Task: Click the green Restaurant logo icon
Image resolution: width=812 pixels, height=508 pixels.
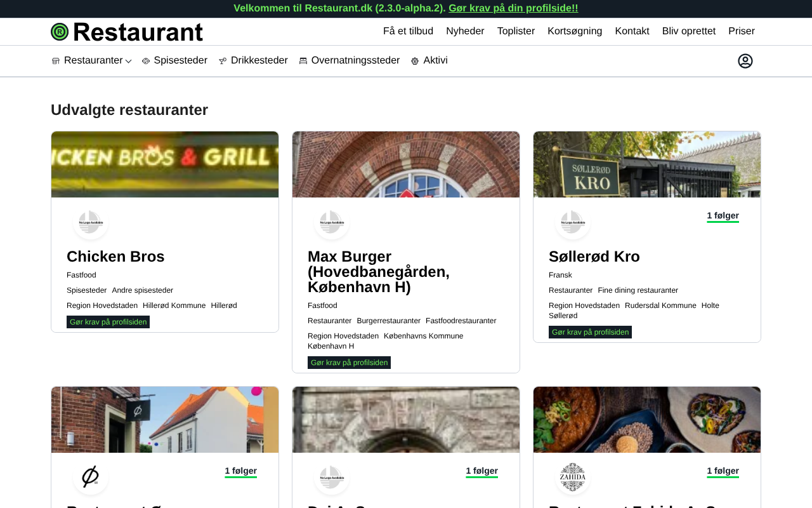Action: [60, 32]
